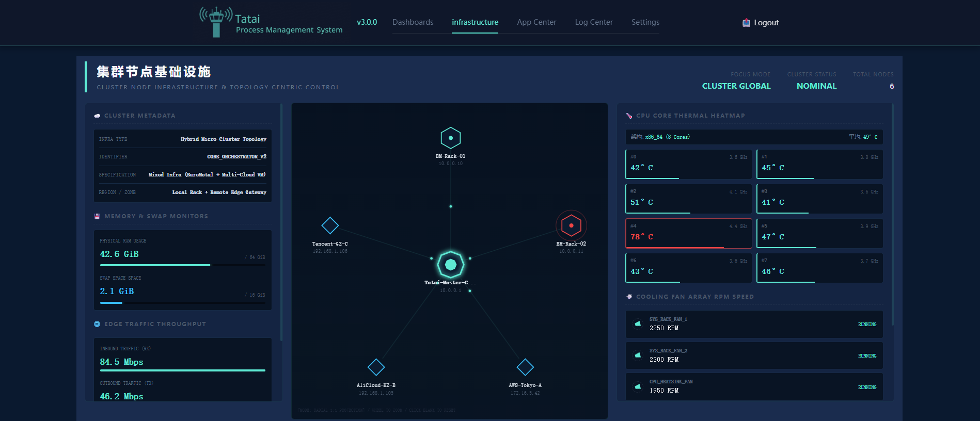Select CPU core #1 tile at 45°C

click(x=819, y=164)
